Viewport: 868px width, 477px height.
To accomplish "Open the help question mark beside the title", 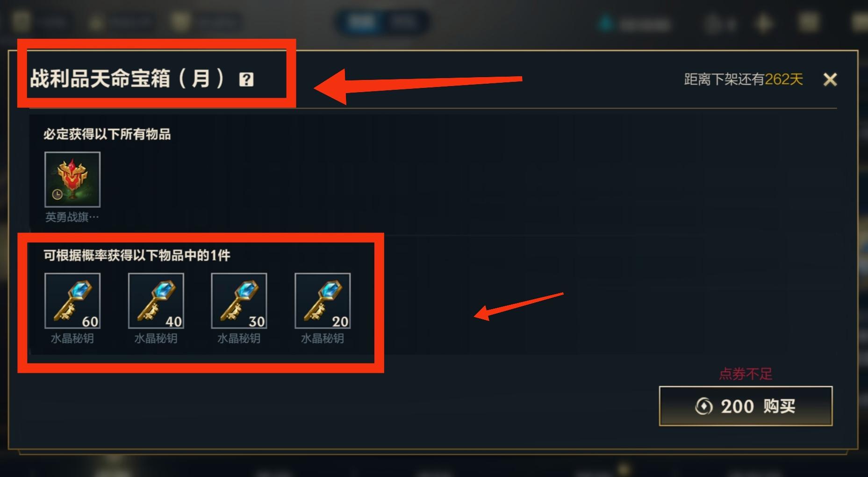I will click(x=246, y=79).
